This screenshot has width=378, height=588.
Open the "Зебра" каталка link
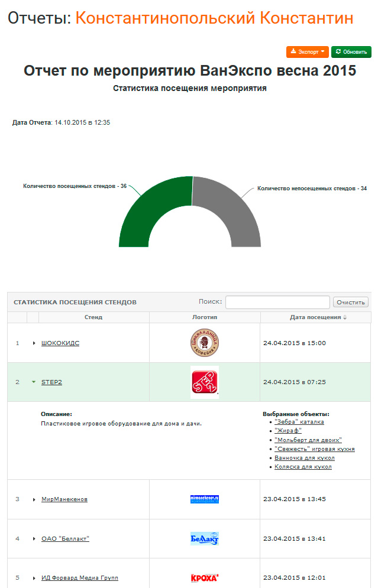point(299,422)
